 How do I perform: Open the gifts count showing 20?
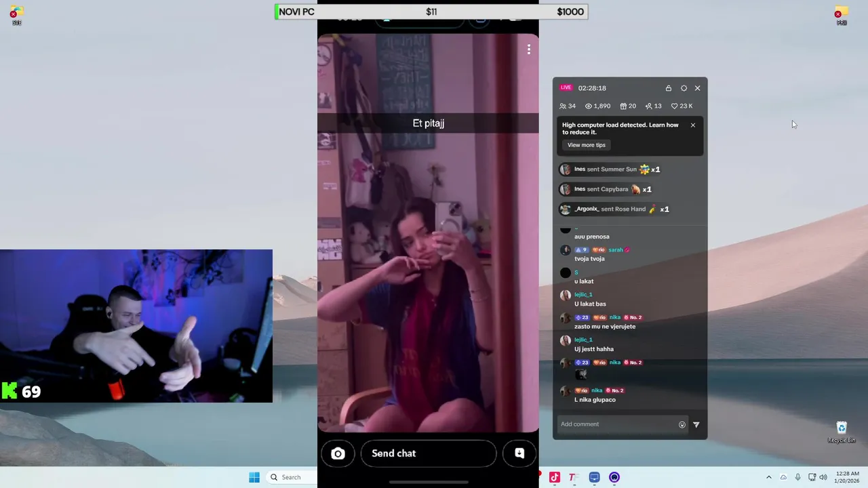click(x=628, y=106)
